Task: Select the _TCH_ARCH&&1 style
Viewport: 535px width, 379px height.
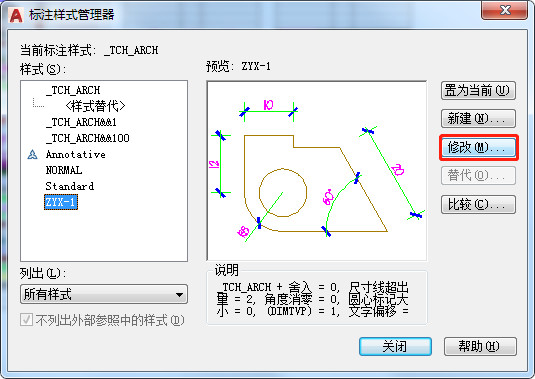Action: pyautogui.click(x=81, y=122)
